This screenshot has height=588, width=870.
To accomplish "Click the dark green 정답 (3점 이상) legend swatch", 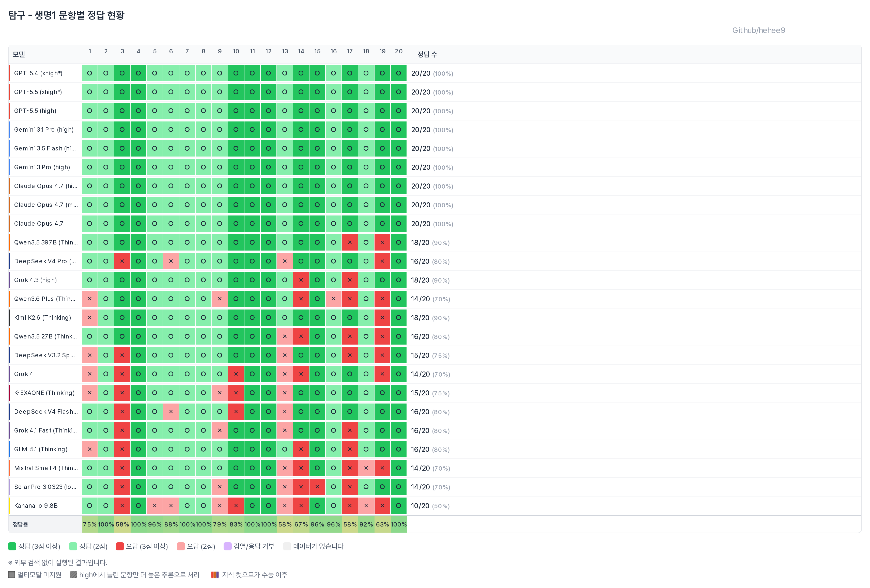I will pyautogui.click(x=12, y=546).
